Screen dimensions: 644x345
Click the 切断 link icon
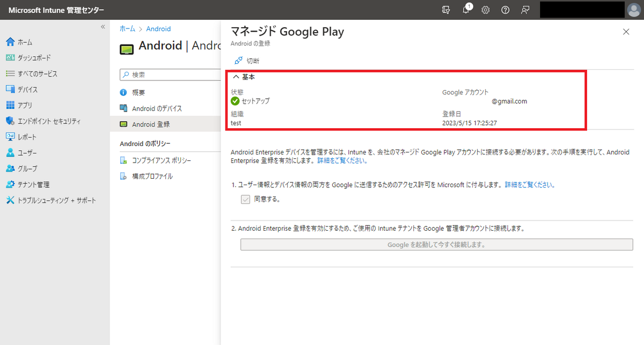coord(238,61)
